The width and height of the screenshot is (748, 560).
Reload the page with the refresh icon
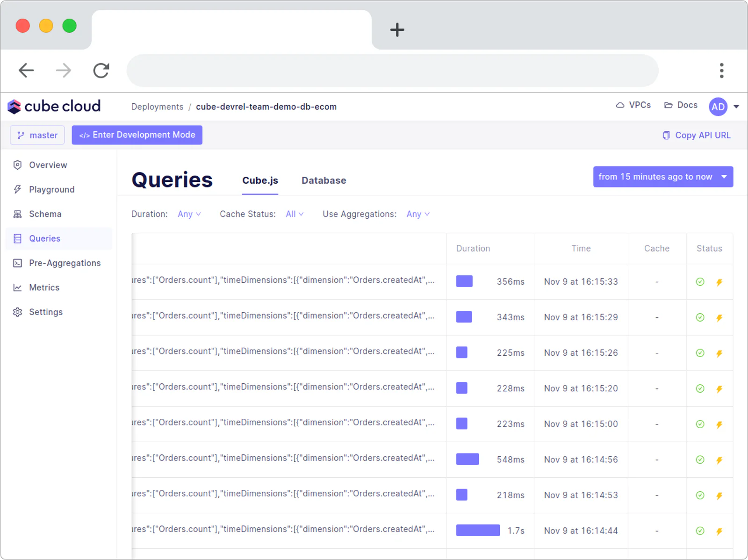tap(101, 71)
